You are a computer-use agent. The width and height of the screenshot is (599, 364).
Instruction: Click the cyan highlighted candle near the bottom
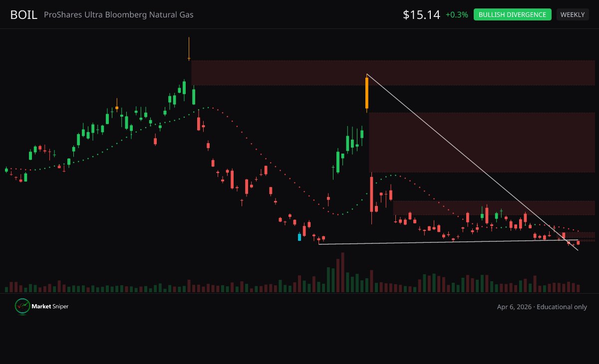[299, 237]
